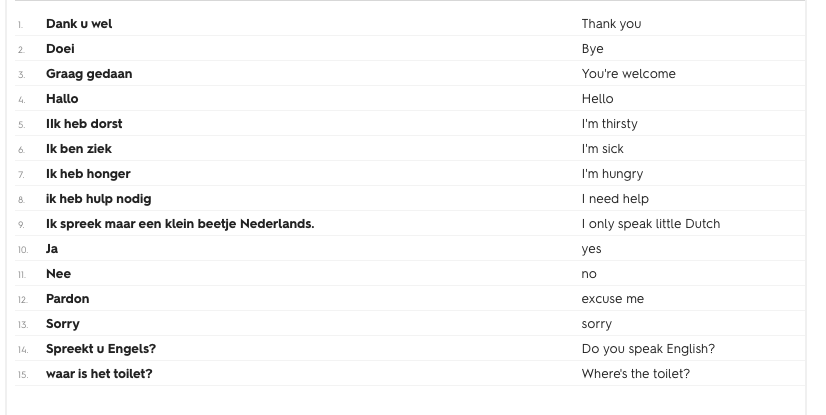The height and width of the screenshot is (415, 826).
Task: Select the term 'ik heb hulp nodig'
Action: click(98, 198)
